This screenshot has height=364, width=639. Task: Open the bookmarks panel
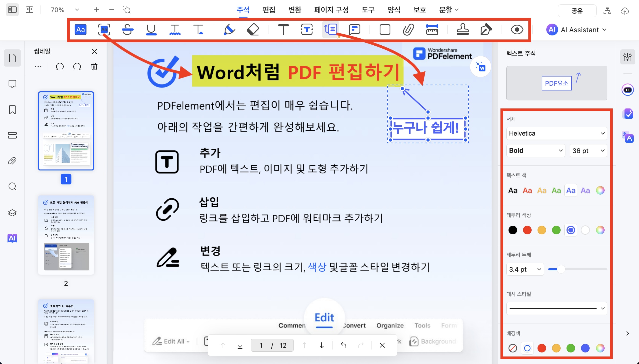click(x=12, y=110)
